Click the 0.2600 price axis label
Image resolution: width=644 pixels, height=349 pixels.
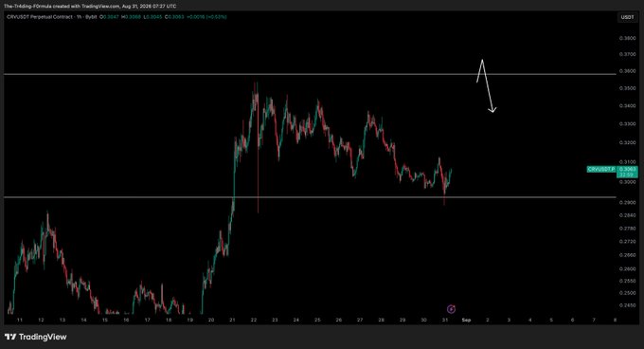click(x=627, y=268)
